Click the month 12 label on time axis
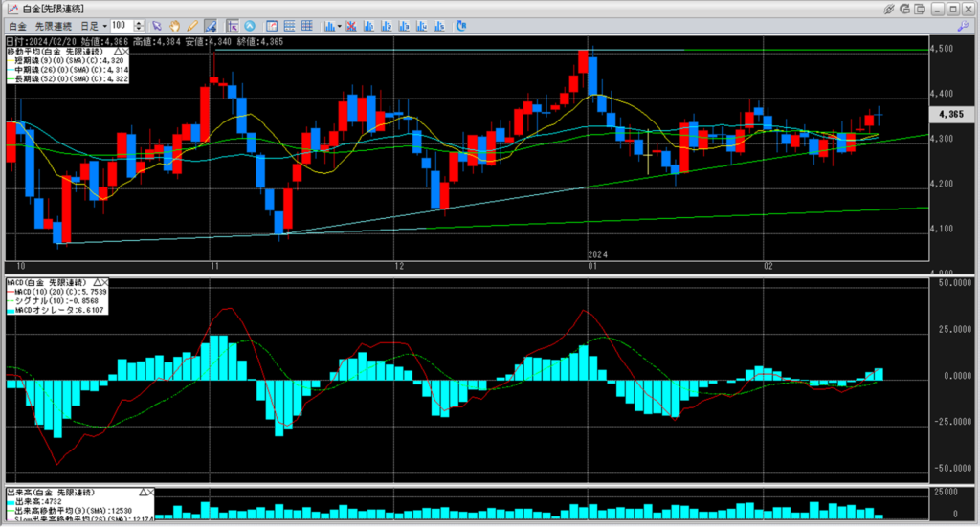The height and width of the screenshot is (527, 980). click(399, 267)
